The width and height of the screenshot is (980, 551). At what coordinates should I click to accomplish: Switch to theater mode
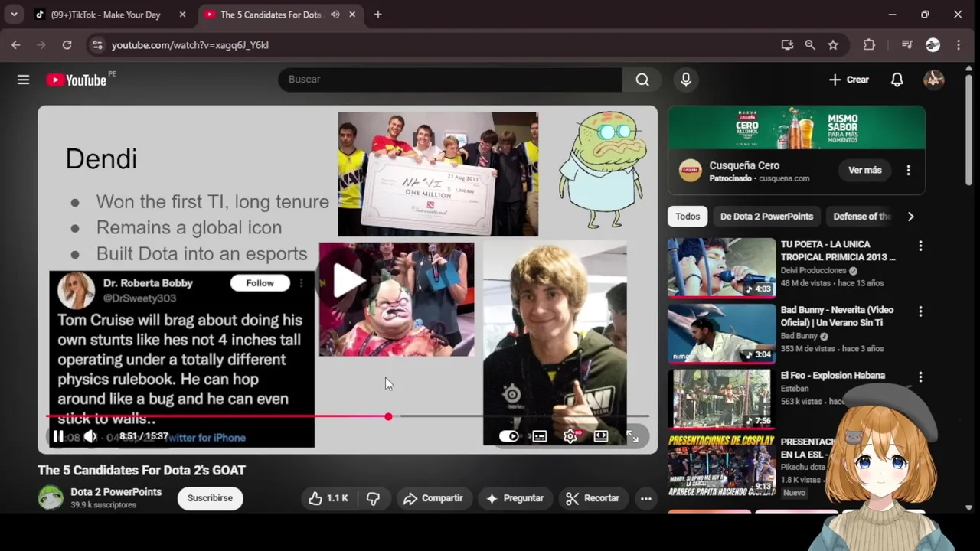(601, 436)
